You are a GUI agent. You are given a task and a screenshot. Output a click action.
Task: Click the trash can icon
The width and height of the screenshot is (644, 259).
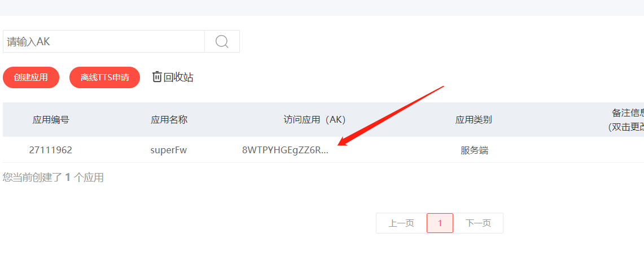tap(157, 76)
